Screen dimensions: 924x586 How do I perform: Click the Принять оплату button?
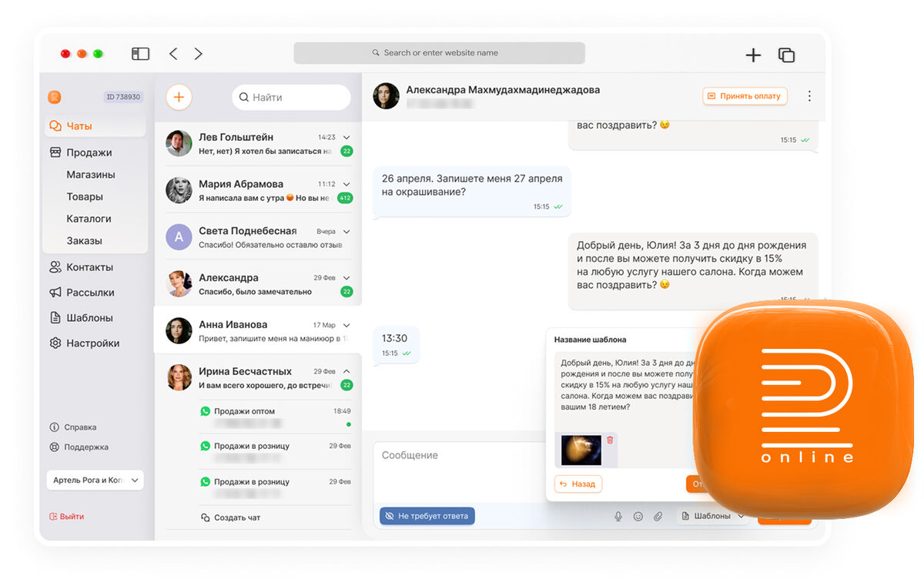coord(745,96)
